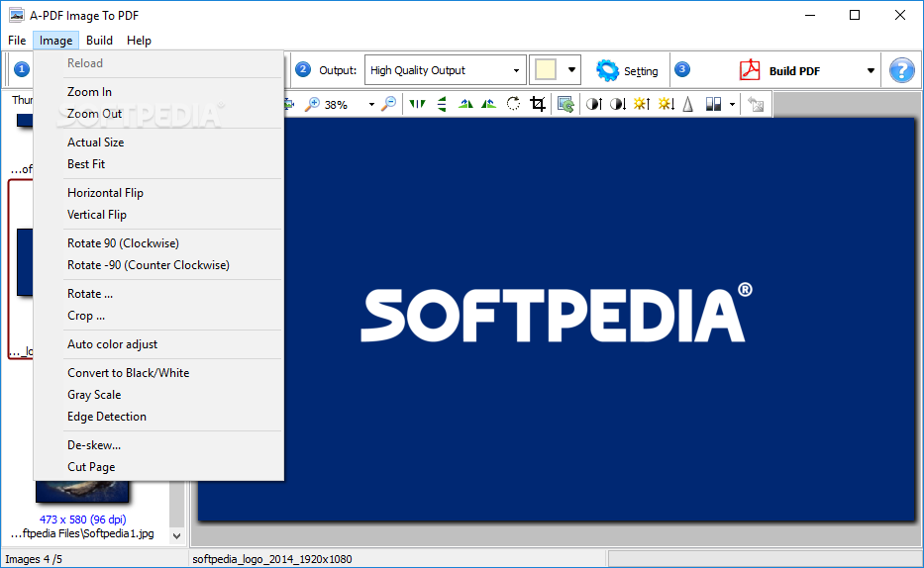Screen dimensions: 924x568
Task: Open the background color dropdown arrow
Action: 571,70
